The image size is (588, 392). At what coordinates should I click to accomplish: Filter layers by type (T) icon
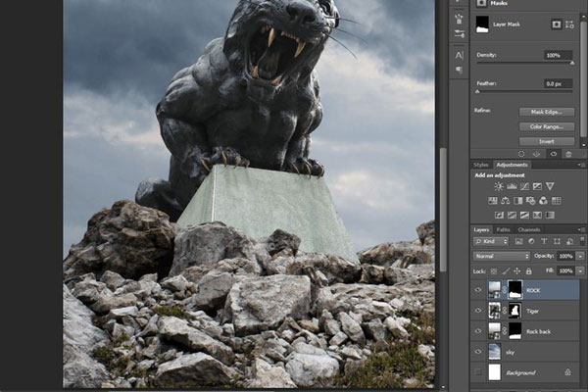point(544,242)
